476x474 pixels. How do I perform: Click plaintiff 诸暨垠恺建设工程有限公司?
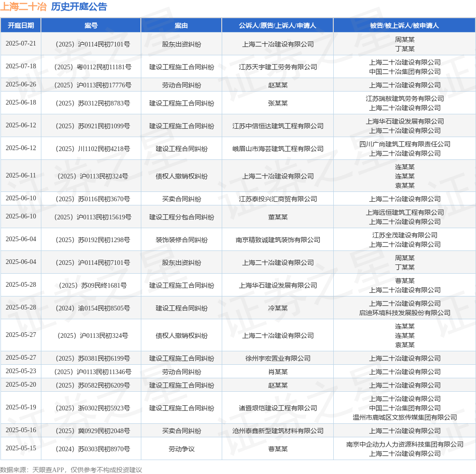click(x=278, y=408)
